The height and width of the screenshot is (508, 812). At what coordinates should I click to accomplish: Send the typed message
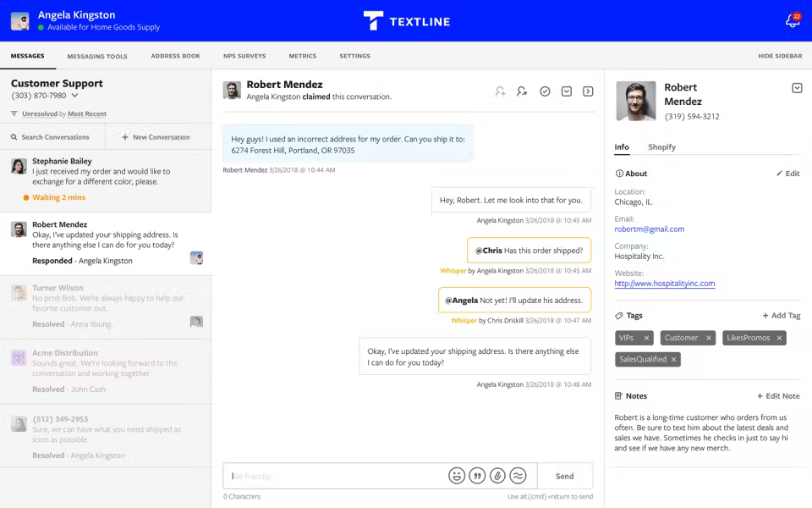pyautogui.click(x=564, y=476)
